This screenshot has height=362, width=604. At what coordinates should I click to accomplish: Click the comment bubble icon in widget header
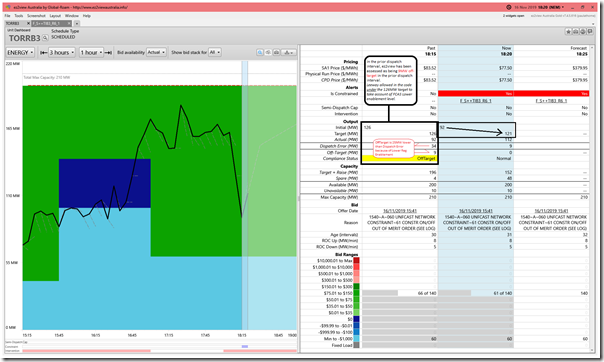click(590, 32)
